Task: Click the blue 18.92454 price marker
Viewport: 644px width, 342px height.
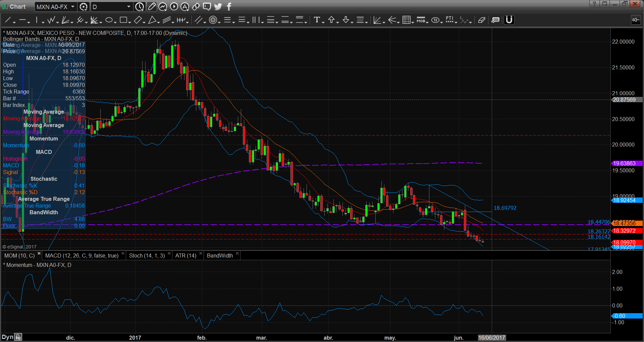Action: (627, 201)
